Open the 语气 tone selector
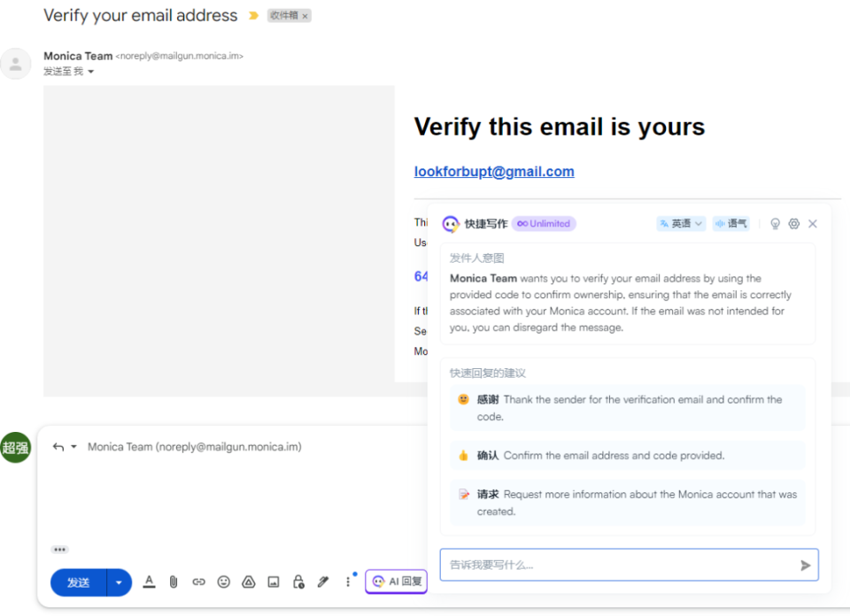The width and height of the screenshot is (850, 616). coord(731,223)
